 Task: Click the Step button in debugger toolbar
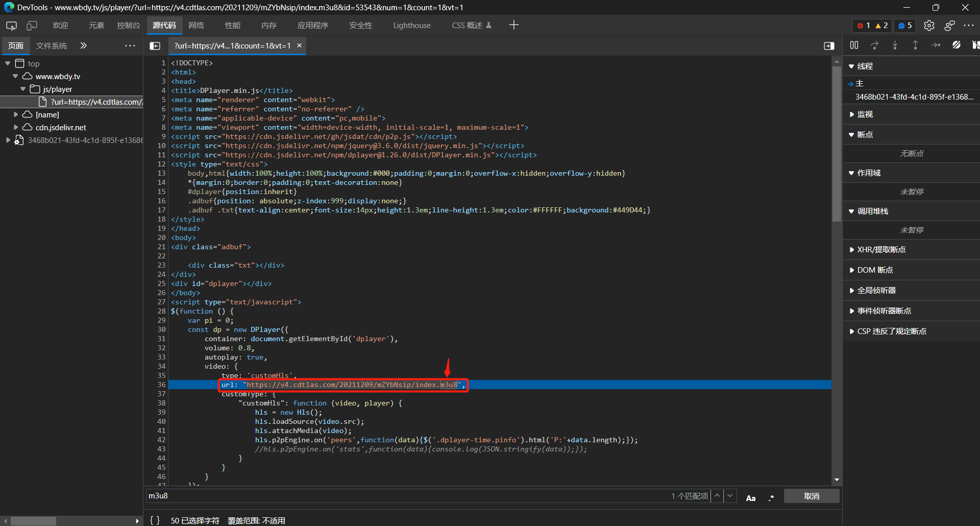(936, 45)
